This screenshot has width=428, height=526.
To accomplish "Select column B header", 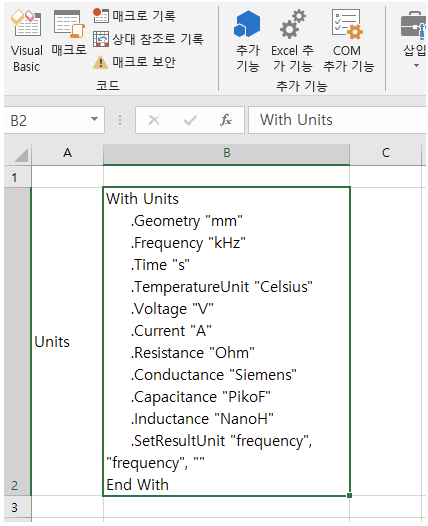I will click(x=226, y=154).
